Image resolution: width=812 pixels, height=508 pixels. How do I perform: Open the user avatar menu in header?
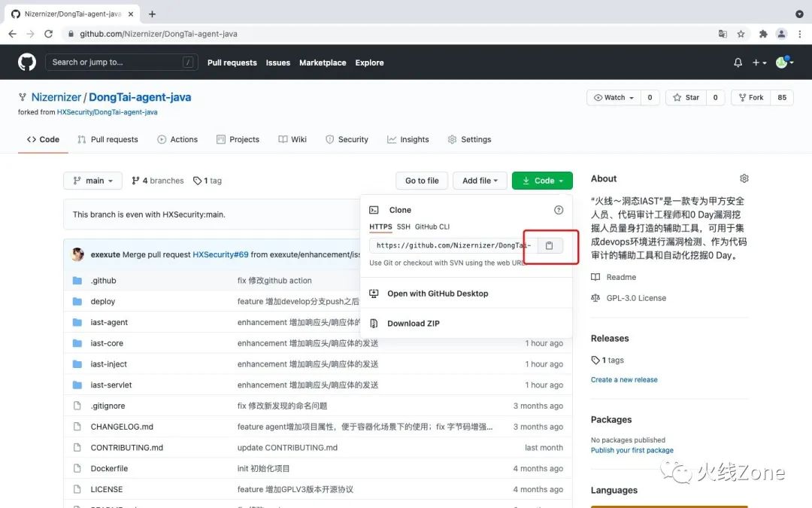point(784,62)
